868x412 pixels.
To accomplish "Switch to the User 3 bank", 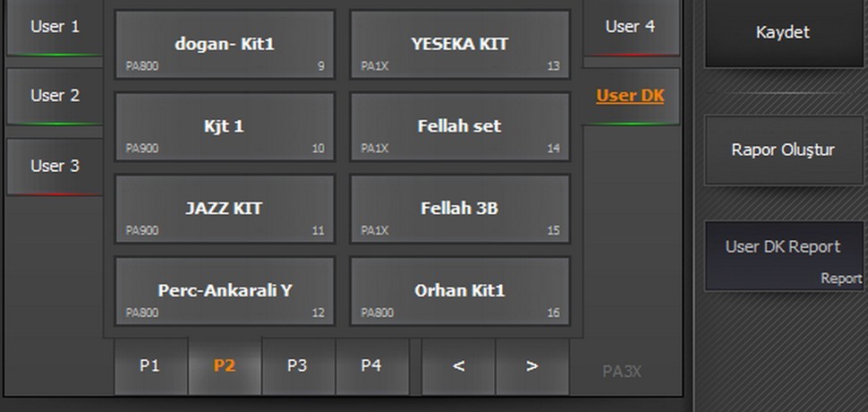I will pyautogui.click(x=55, y=166).
